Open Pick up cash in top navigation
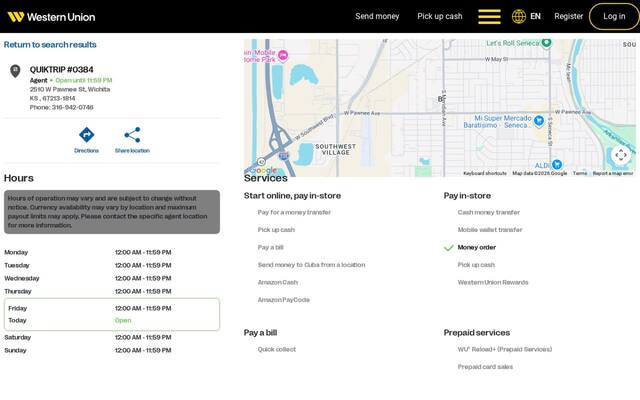 click(x=440, y=16)
